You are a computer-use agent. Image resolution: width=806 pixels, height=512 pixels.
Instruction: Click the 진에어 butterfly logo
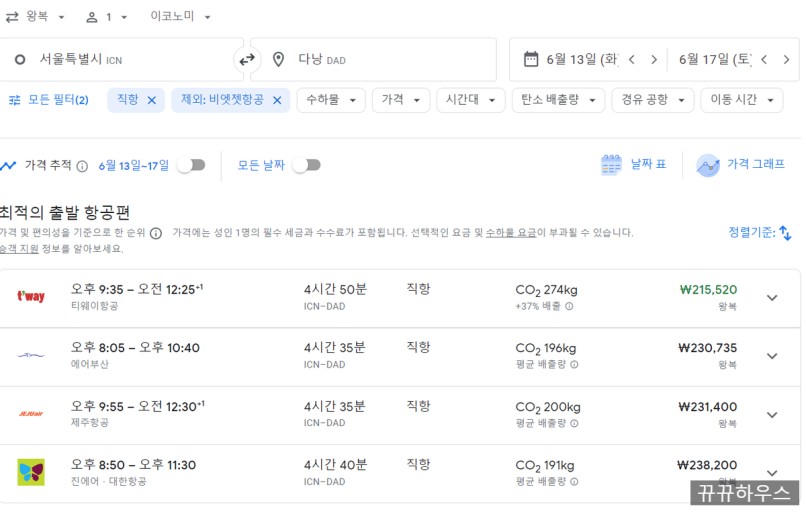31,472
